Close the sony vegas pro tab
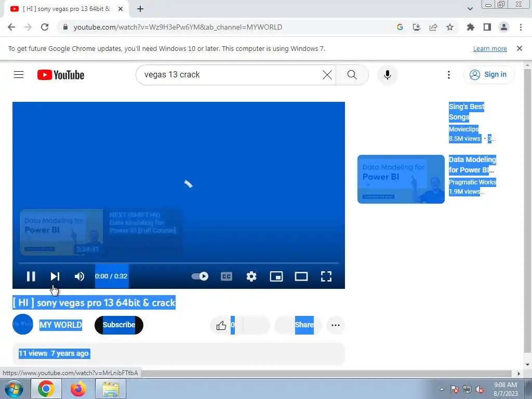The height and width of the screenshot is (399, 532). (121, 9)
